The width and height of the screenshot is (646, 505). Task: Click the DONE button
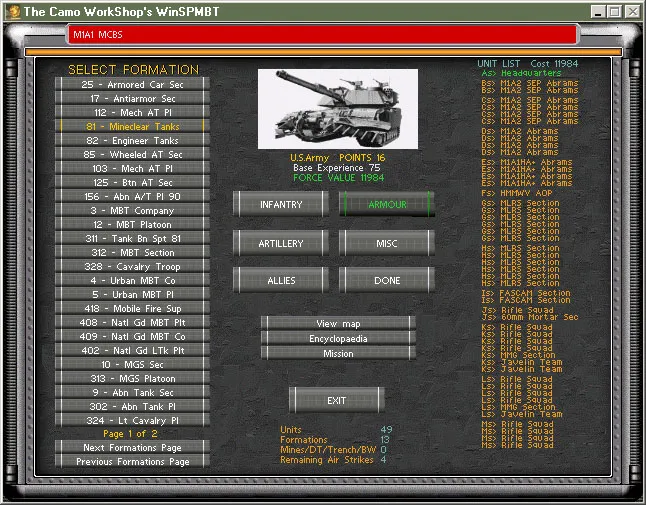click(x=387, y=281)
